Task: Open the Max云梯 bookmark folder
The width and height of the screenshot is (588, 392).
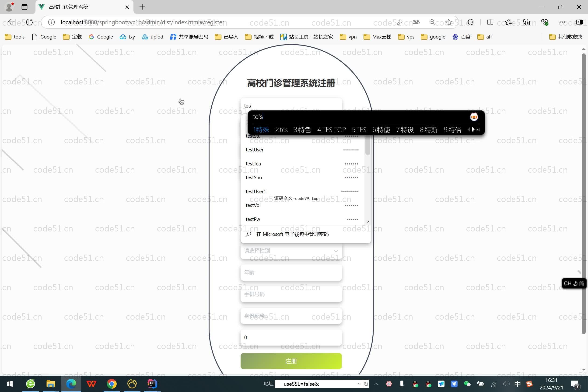Action: coord(378,37)
